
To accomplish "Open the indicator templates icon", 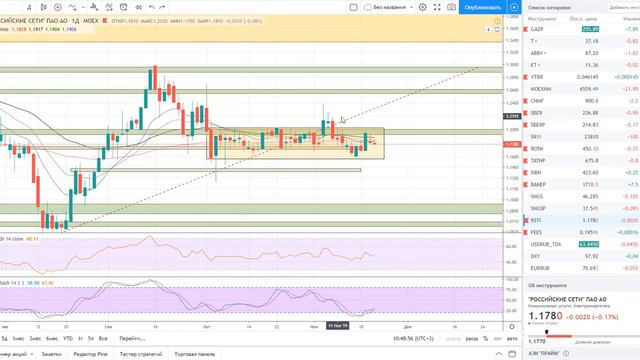I will tap(109, 7).
